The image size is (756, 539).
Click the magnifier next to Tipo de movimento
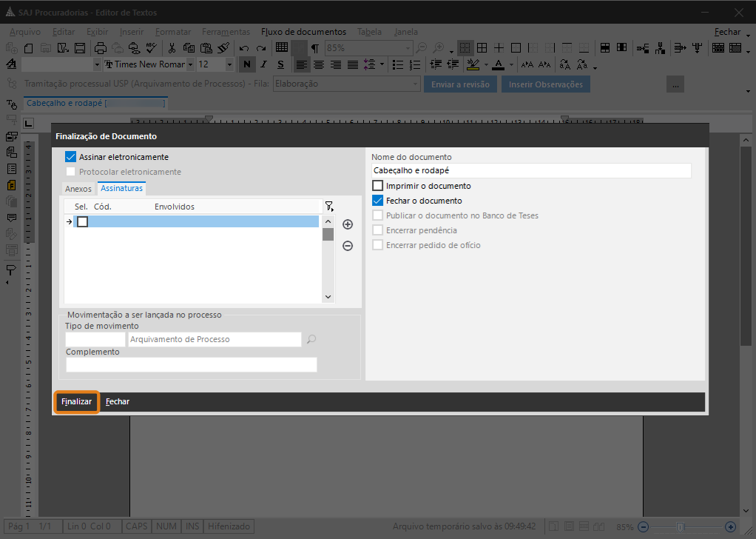coord(311,339)
